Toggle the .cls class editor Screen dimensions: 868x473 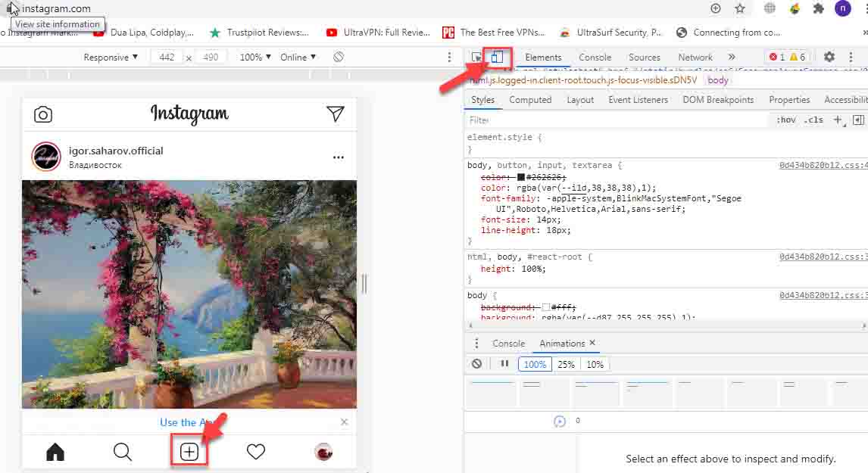tap(813, 120)
